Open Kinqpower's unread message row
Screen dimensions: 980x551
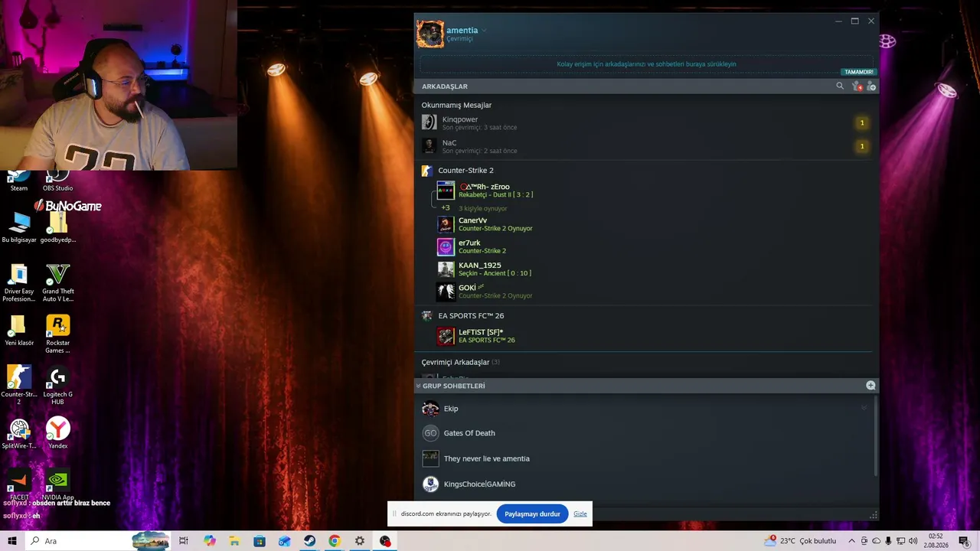pos(646,122)
